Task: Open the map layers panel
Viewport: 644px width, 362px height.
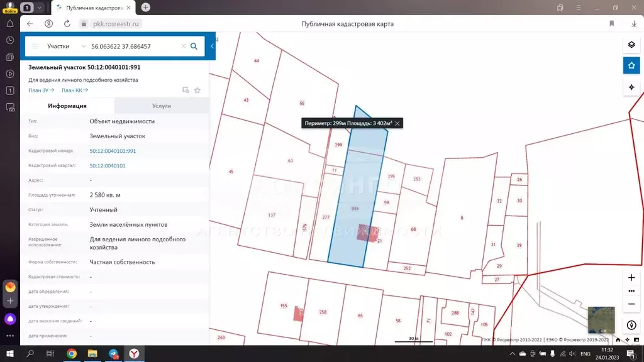Action: click(x=631, y=45)
